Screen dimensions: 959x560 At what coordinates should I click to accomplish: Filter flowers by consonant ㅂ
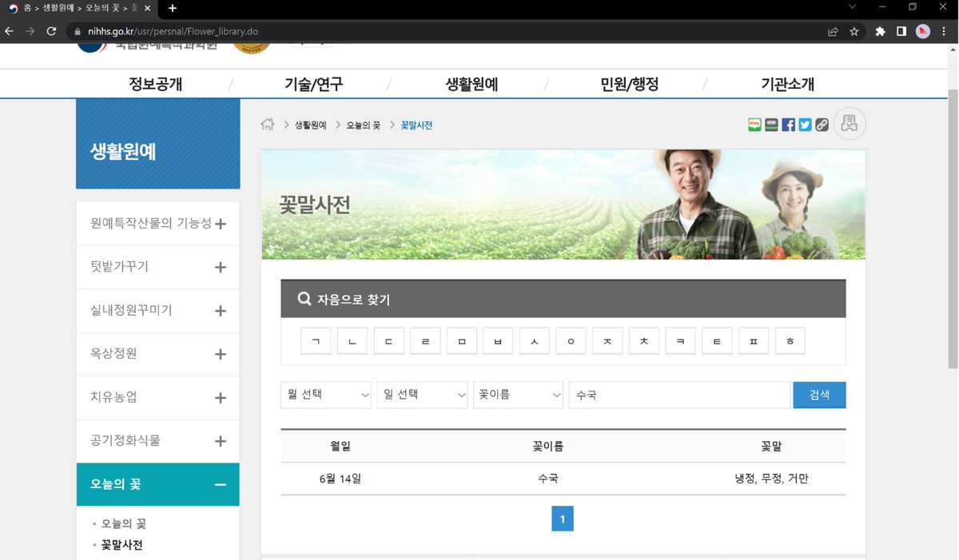tap(498, 341)
